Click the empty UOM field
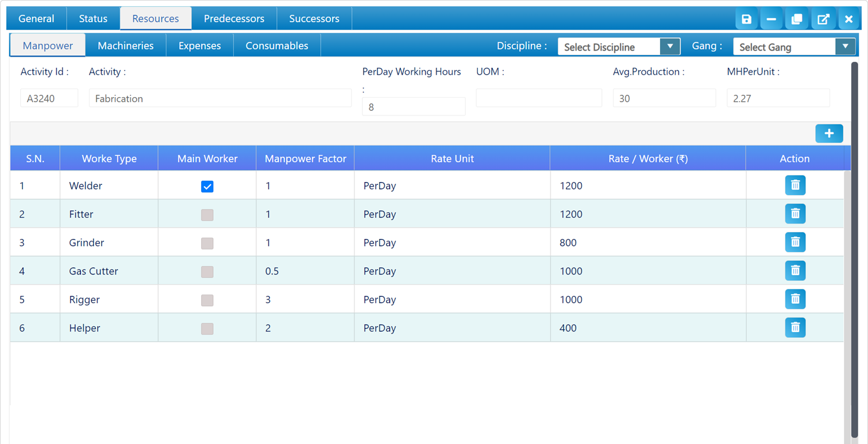The image size is (868, 444). click(x=539, y=98)
